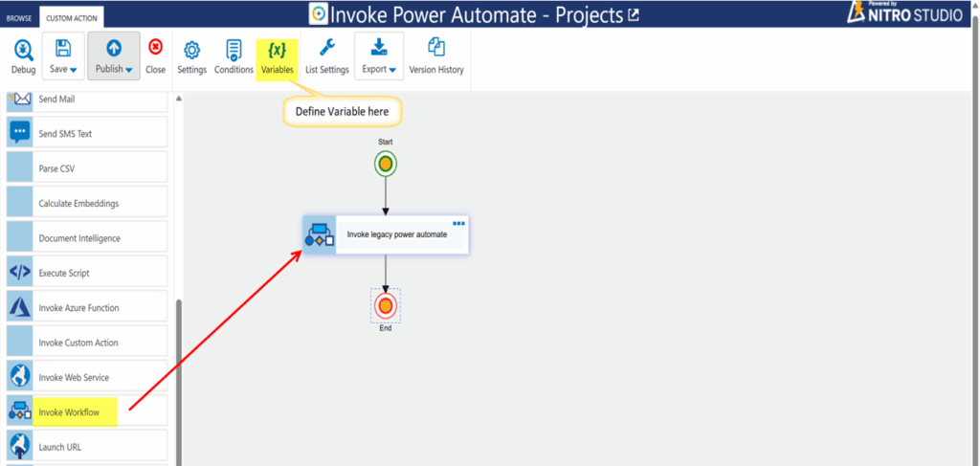Select the Invoke Azure Function icon
980x466 pixels.
coord(20,307)
